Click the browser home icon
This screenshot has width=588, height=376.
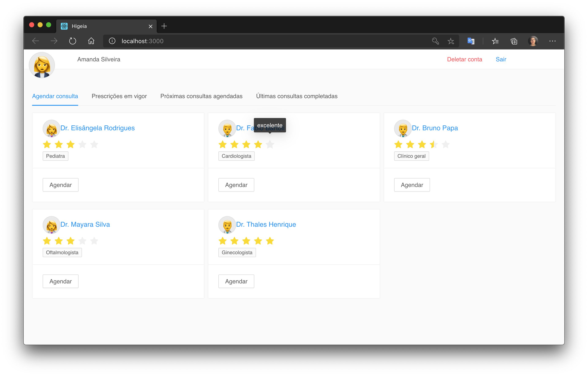[x=91, y=41]
